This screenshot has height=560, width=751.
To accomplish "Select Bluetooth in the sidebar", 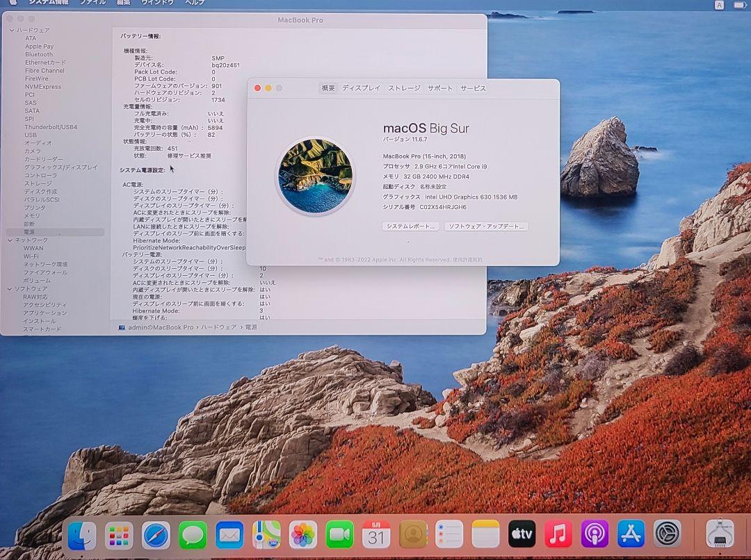I will [39, 55].
